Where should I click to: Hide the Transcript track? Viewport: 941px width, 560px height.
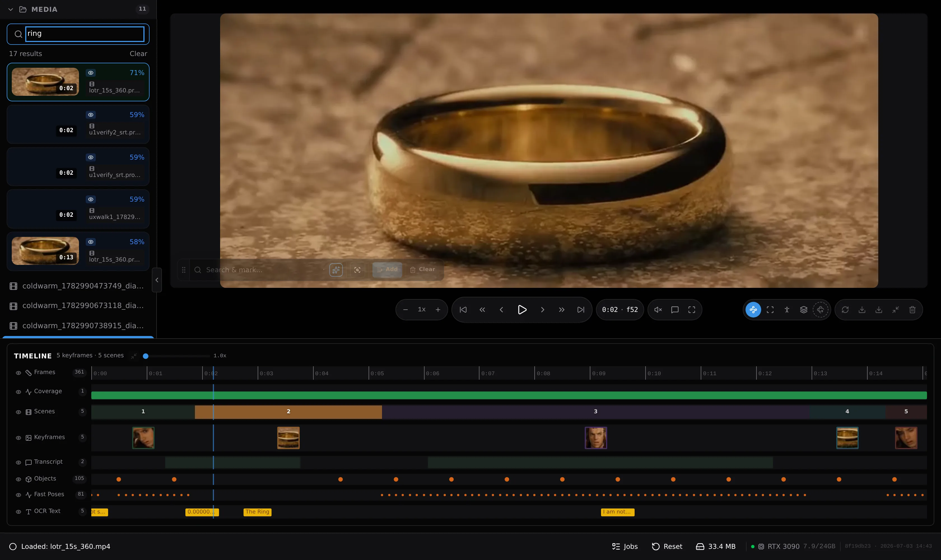pyautogui.click(x=18, y=463)
